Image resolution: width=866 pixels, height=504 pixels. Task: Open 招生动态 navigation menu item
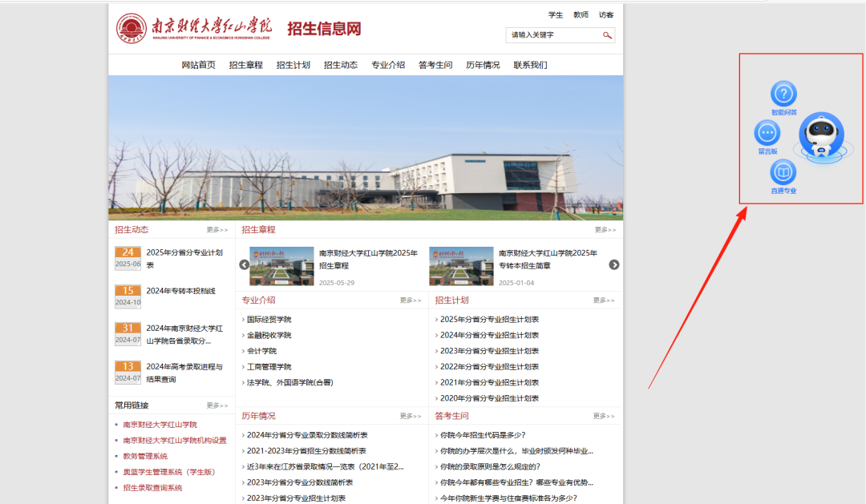pos(341,65)
